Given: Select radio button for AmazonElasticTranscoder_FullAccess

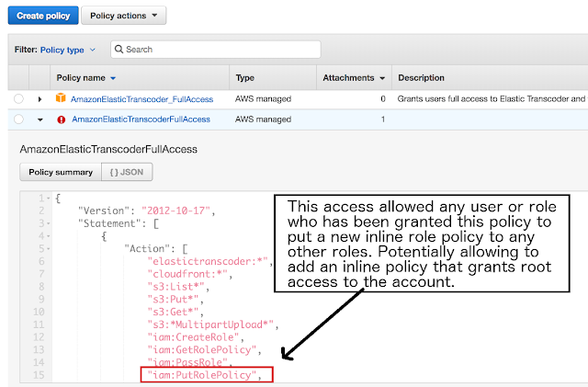Looking at the screenshot, I should click(x=18, y=98).
